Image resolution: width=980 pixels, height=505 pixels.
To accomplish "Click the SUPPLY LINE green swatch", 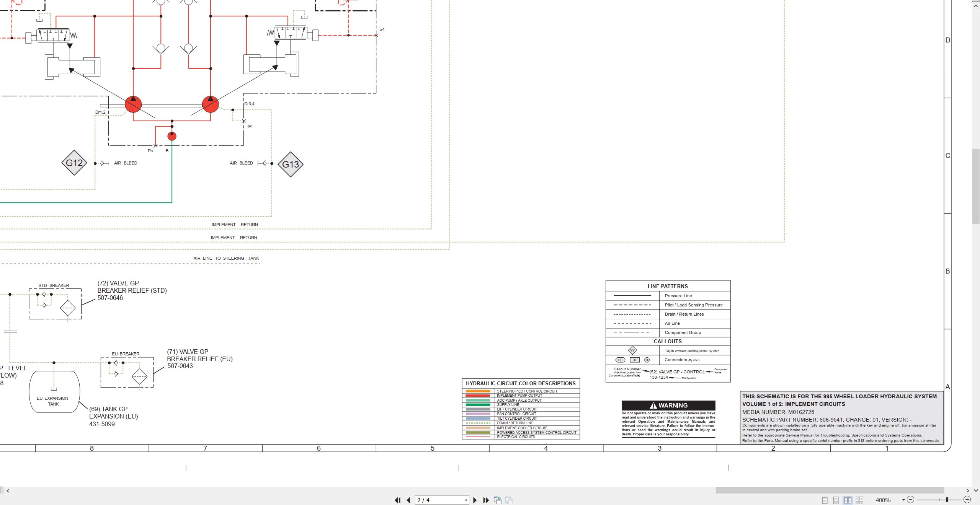I will tap(478, 405).
